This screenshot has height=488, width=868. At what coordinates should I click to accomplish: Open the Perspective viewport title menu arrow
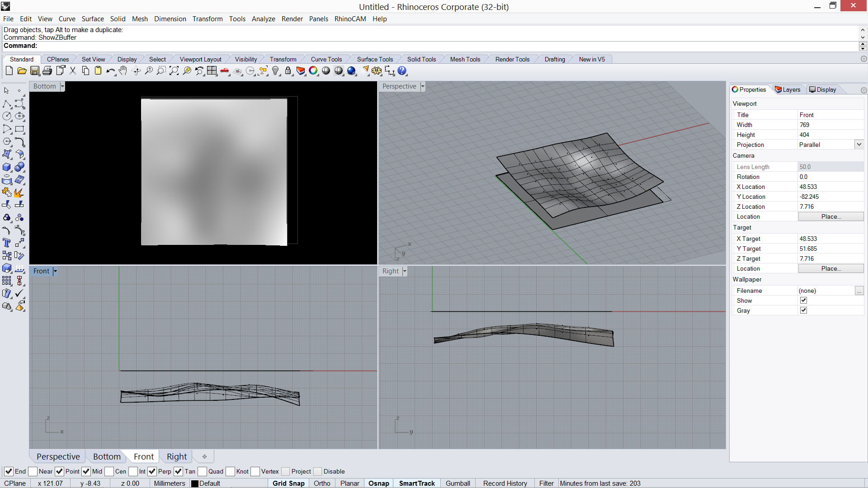click(423, 86)
